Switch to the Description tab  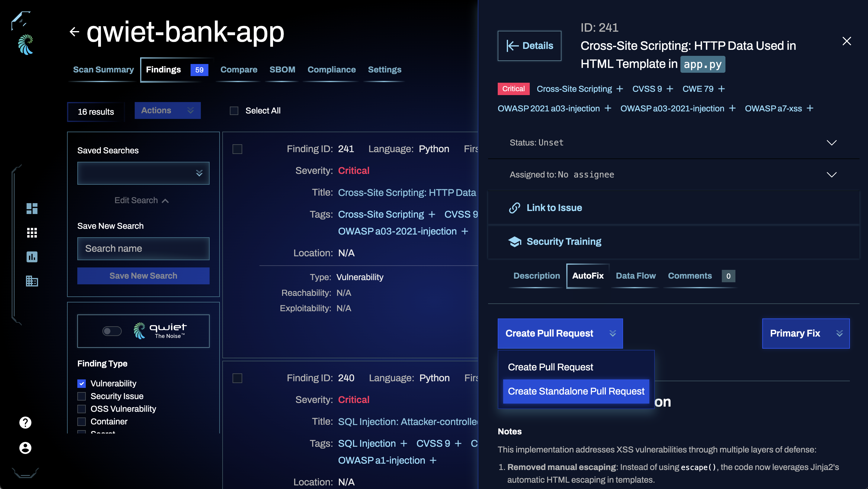(536, 276)
